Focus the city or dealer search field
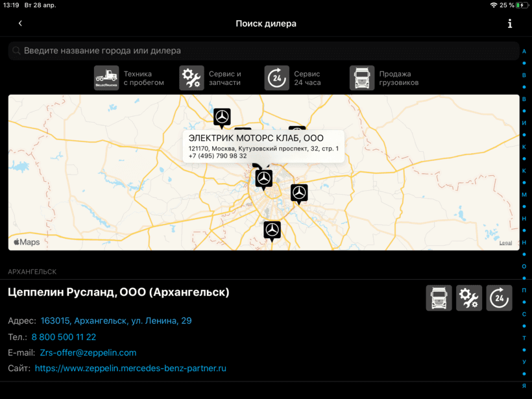This screenshot has width=532, height=399. 263,51
